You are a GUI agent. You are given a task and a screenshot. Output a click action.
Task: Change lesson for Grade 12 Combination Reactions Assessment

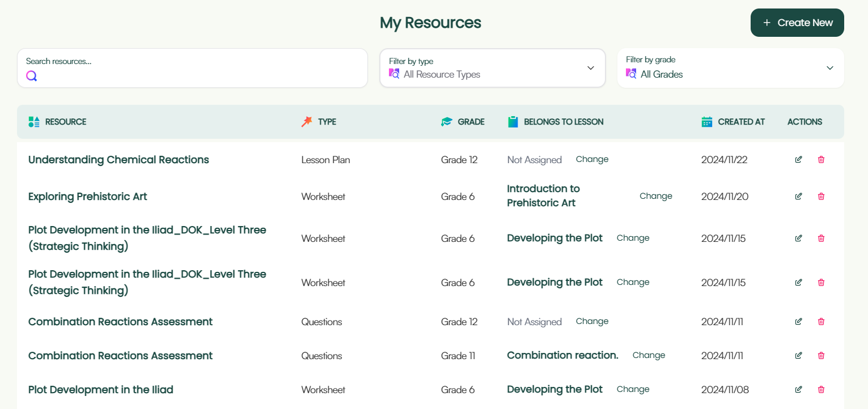[592, 321]
